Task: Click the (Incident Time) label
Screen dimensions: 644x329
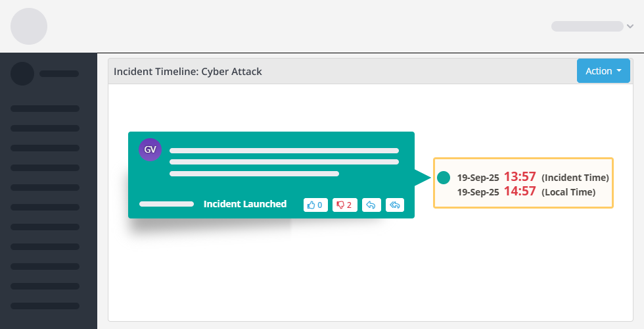Action: 575,178
